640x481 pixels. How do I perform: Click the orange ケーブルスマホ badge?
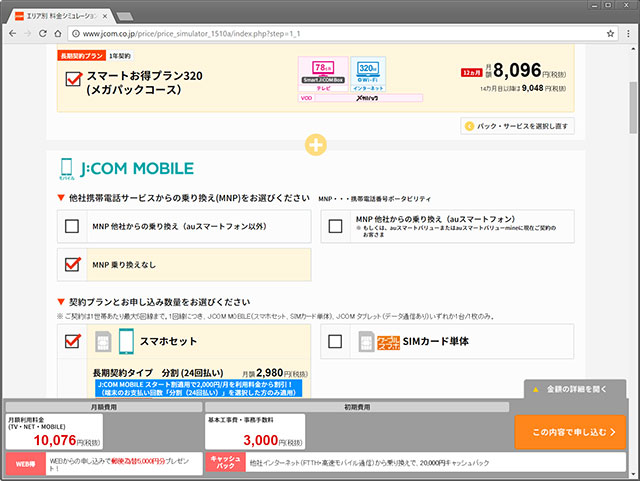click(x=388, y=343)
